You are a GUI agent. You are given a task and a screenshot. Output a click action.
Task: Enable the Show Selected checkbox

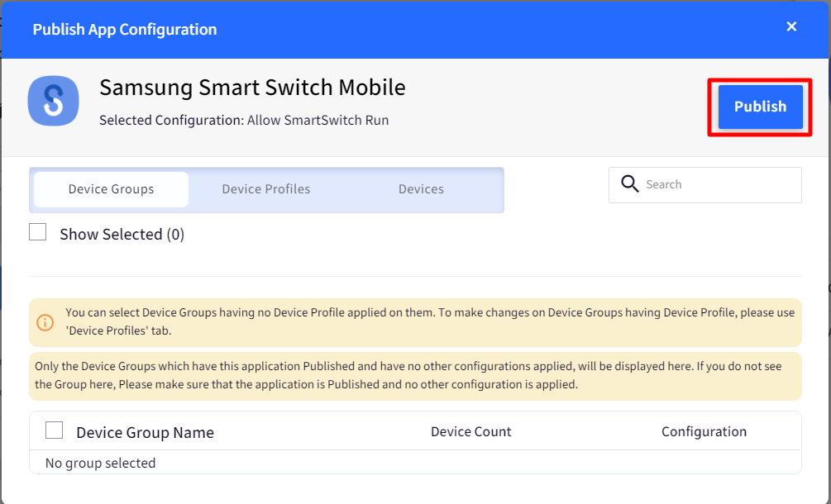pos(38,233)
